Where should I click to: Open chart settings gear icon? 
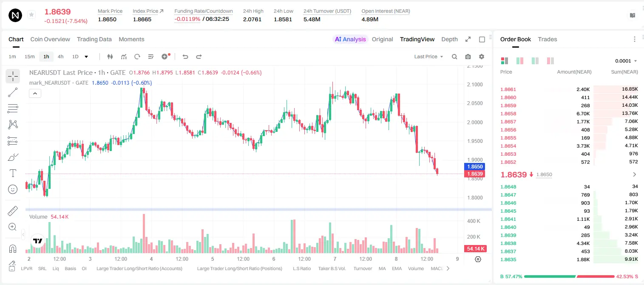(482, 57)
